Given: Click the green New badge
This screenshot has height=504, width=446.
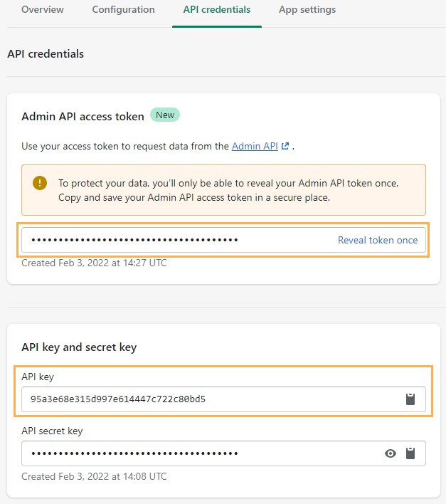Looking at the screenshot, I should tap(164, 115).
